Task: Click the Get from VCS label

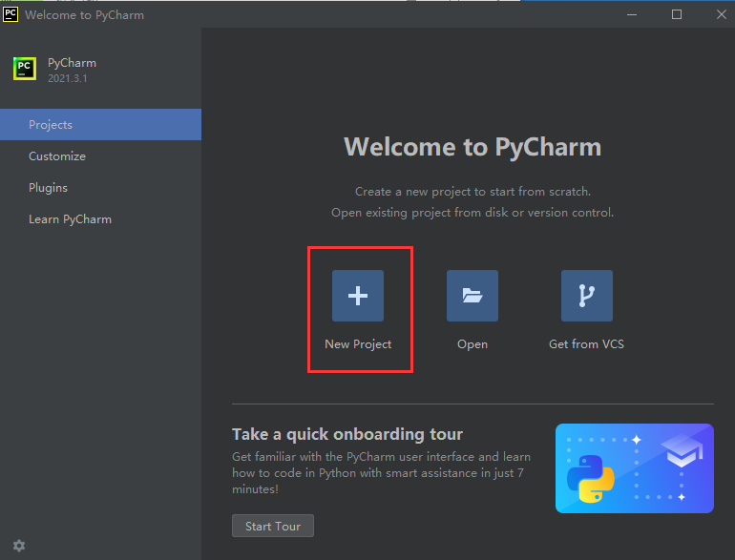Action: point(586,344)
